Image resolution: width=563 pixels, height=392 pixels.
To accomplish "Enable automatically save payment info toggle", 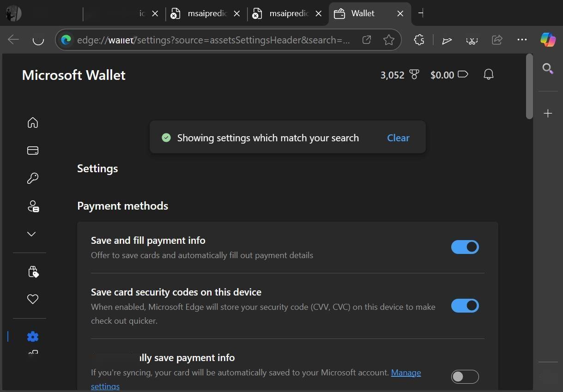I will click(465, 377).
